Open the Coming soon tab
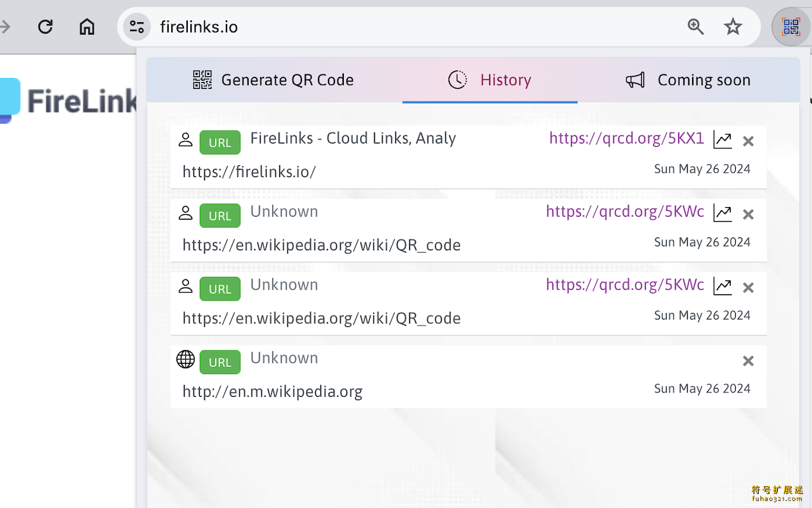Screen dimensions: 812x508 (688, 80)
